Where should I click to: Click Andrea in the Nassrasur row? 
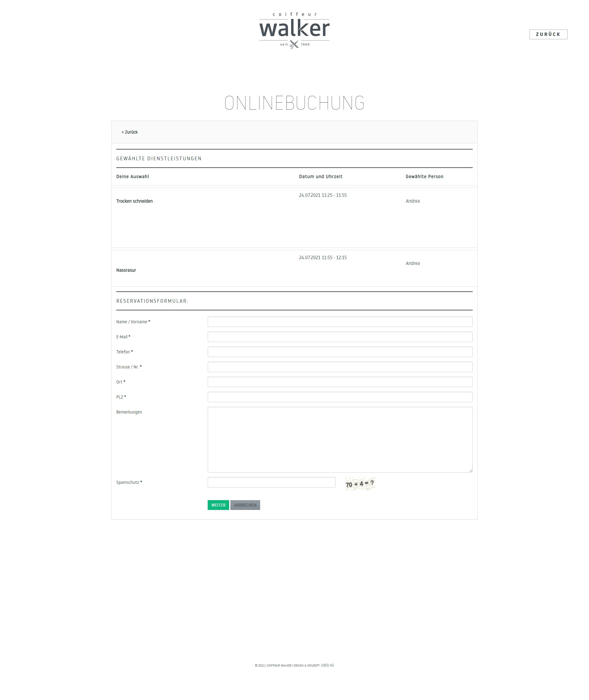click(x=413, y=263)
